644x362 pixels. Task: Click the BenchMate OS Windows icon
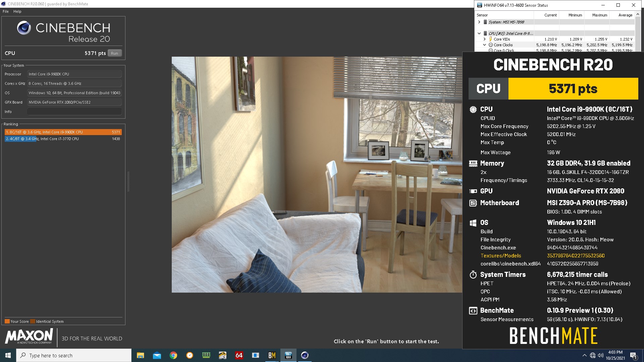click(473, 223)
